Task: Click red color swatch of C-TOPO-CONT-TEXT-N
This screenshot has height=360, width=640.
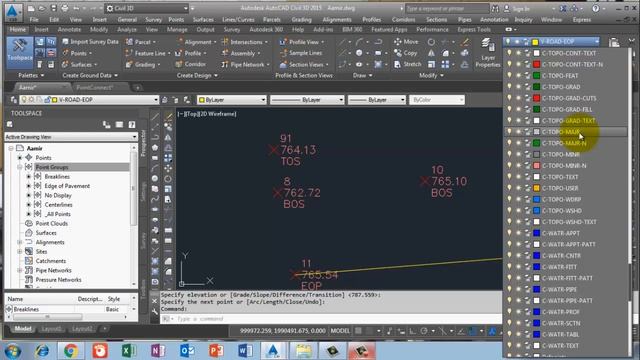Action: point(537,64)
